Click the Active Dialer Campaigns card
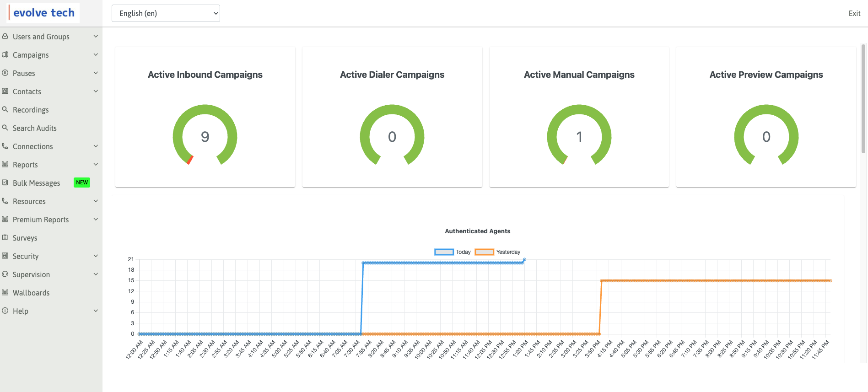Viewport: 868px width, 392px height. click(x=392, y=117)
